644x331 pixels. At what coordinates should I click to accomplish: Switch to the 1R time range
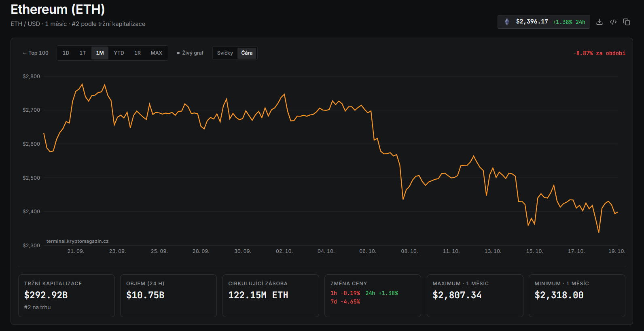138,53
